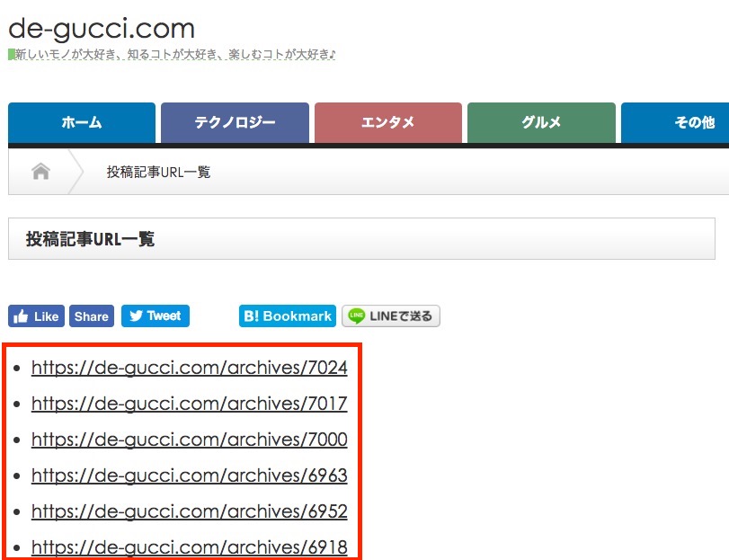729x560 pixels.
Task: Save page with Hatena Bookmark button
Action: (x=288, y=316)
